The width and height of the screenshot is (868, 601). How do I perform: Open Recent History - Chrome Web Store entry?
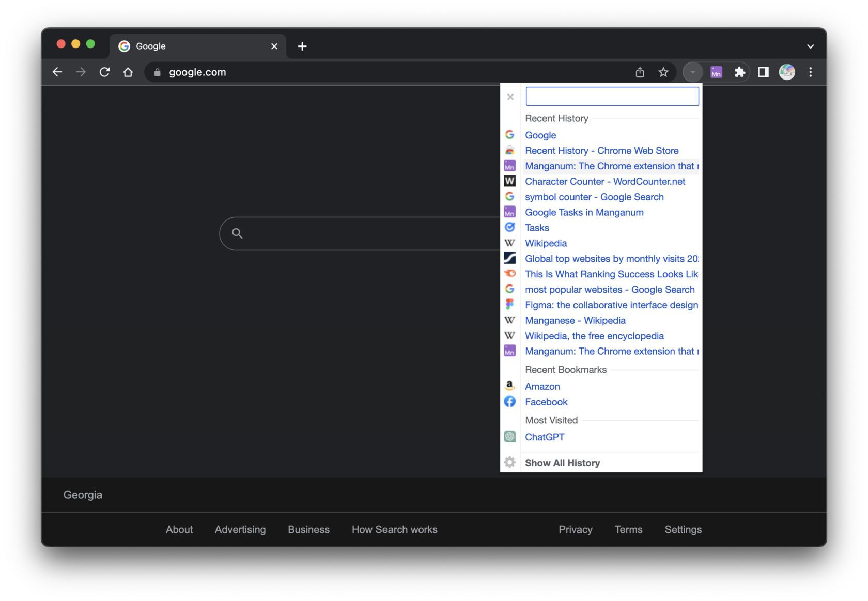pyautogui.click(x=602, y=151)
